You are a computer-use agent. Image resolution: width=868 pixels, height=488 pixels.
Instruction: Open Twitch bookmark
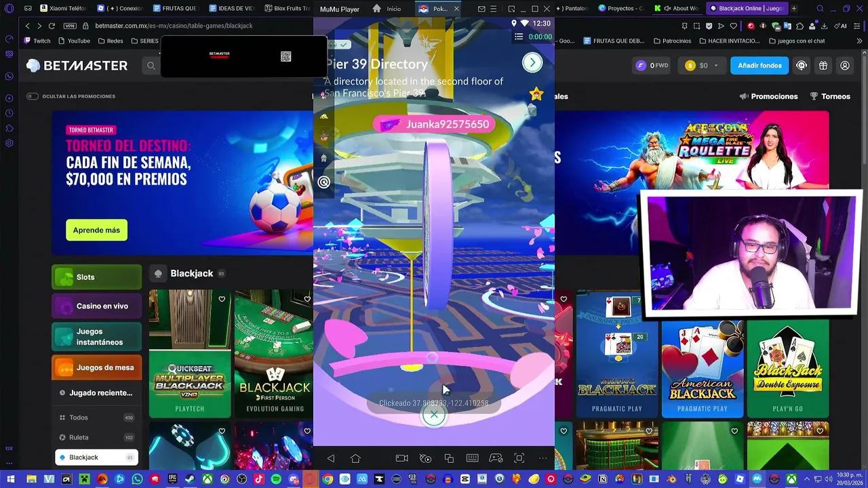click(37, 41)
